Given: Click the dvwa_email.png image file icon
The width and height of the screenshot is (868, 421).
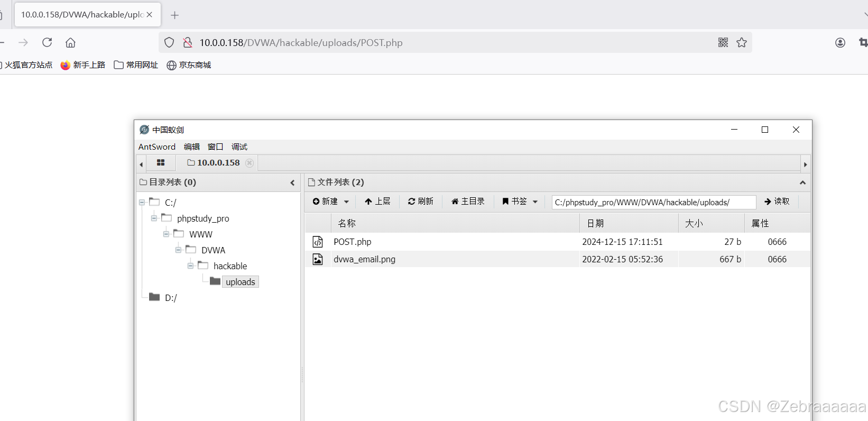Looking at the screenshot, I should coord(318,259).
